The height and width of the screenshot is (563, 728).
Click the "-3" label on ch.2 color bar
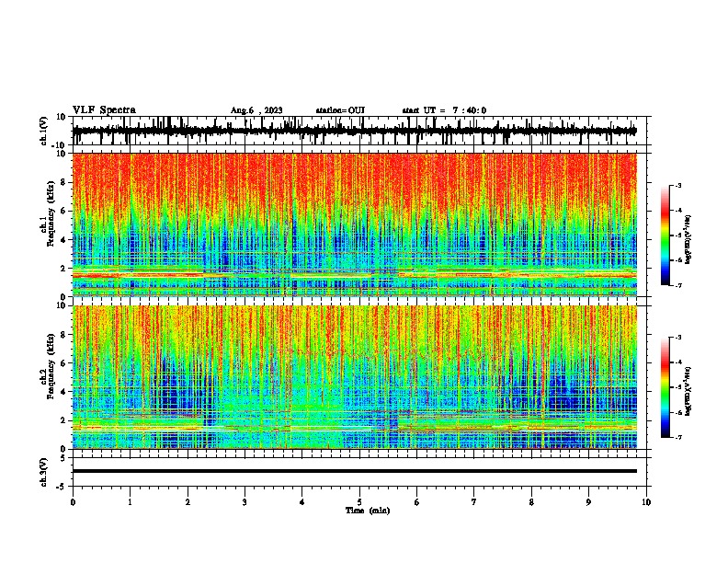[x=677, y=338]
